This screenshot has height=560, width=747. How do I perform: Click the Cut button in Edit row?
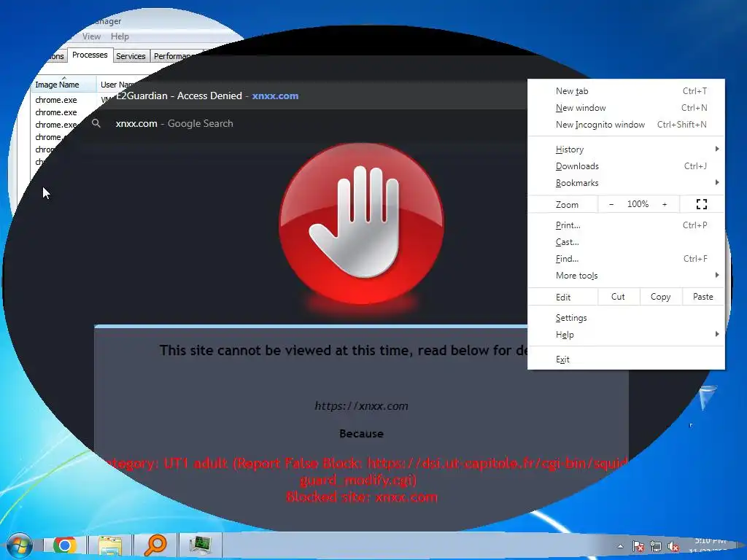pos(619,297)
